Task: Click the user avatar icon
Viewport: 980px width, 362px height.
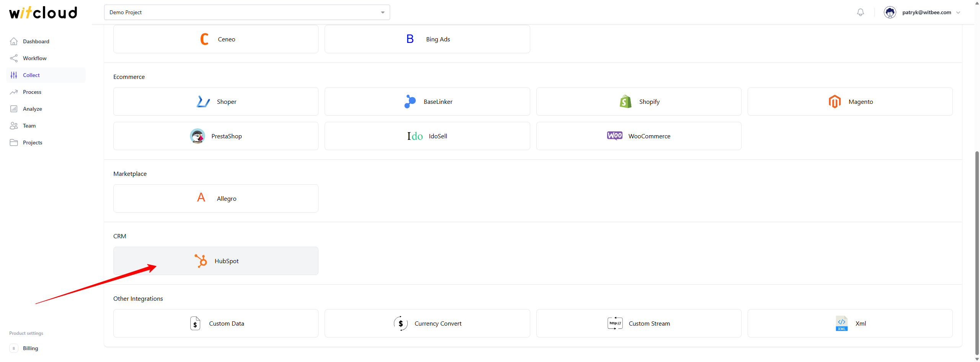Action: (x=890, y=12)
